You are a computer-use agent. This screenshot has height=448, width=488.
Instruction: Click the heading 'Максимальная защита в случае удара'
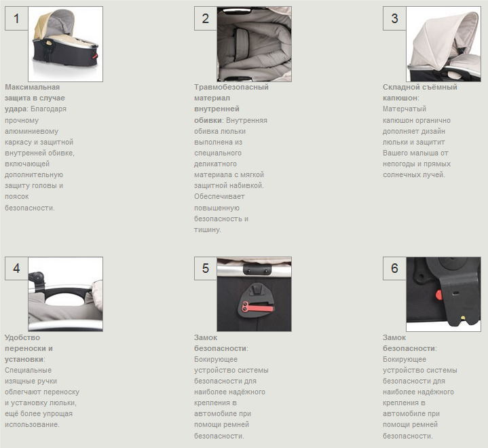(x=35, y=98)
